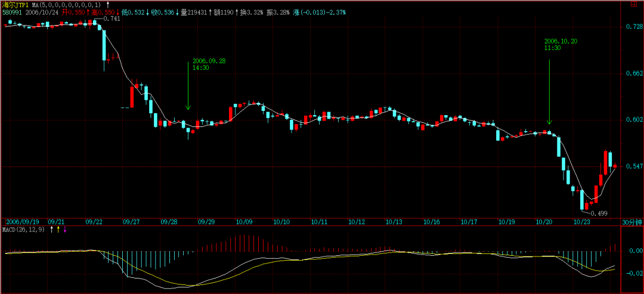Click the open price 开0.550
The width and height of the screenshot is (644, 294).
[73, 13]
